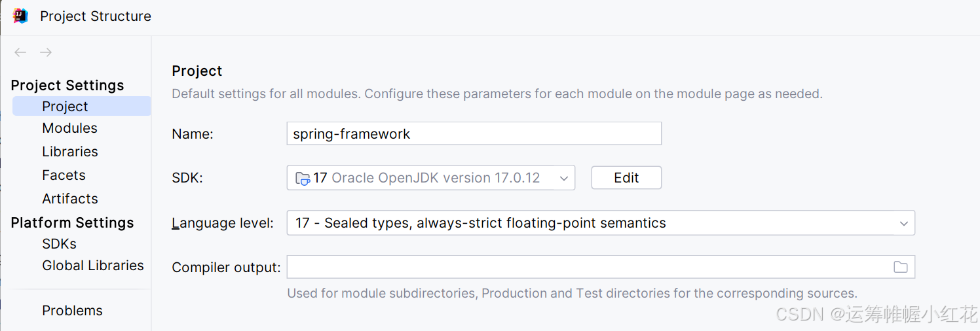Click the Name field containing spring-framework
980x331 pixels.
click(474, 134)
